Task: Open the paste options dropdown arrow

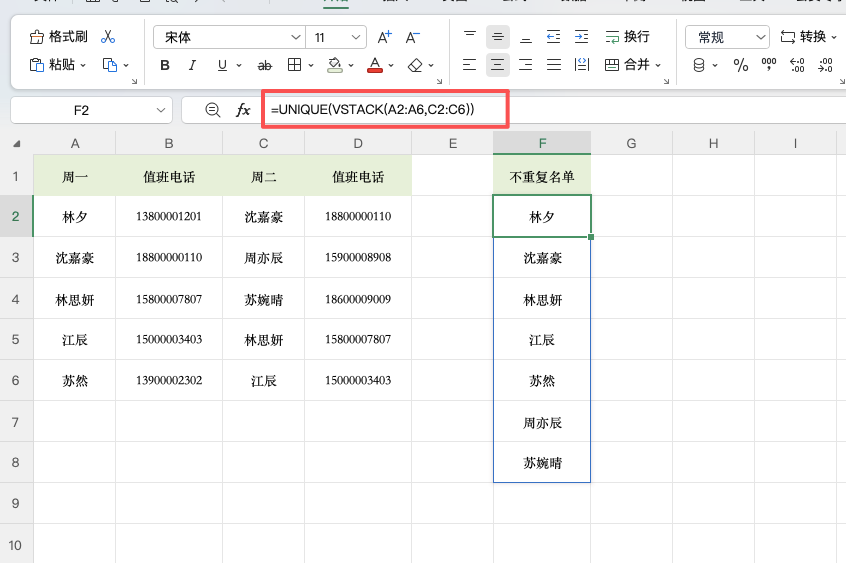Action: tap(83, 65)
